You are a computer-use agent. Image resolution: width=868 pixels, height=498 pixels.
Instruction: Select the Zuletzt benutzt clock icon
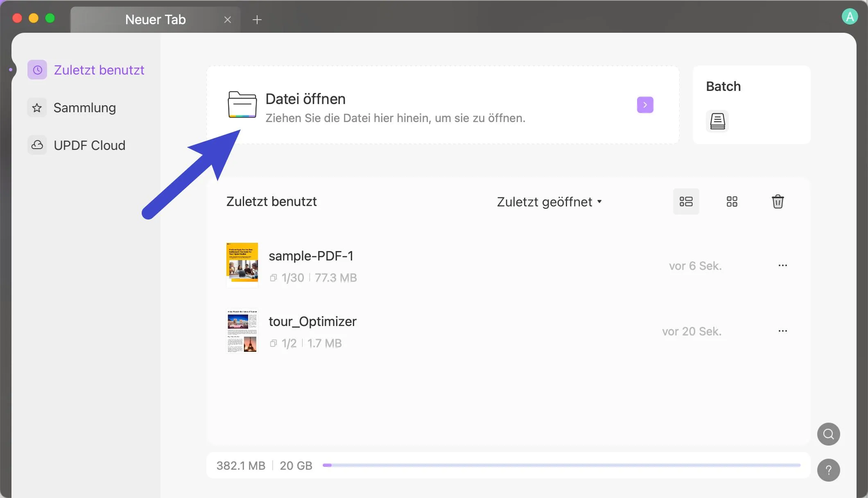click(37, 70)
